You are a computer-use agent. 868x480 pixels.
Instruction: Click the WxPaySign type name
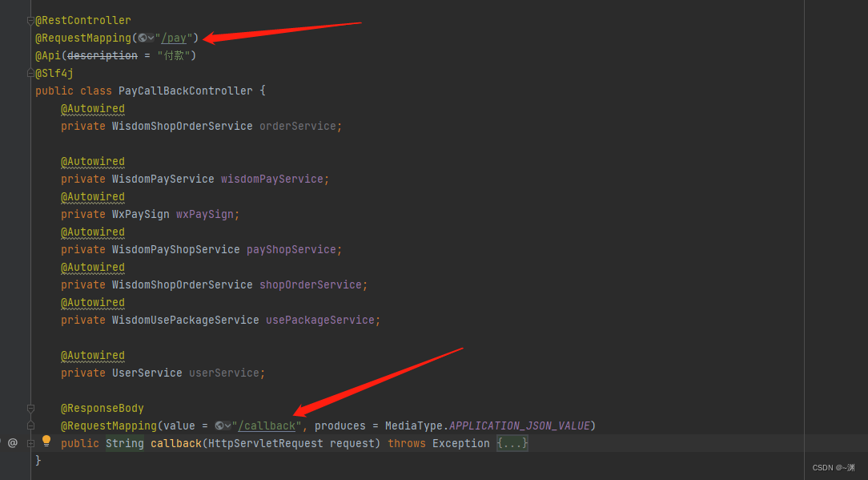pos(141,215)
